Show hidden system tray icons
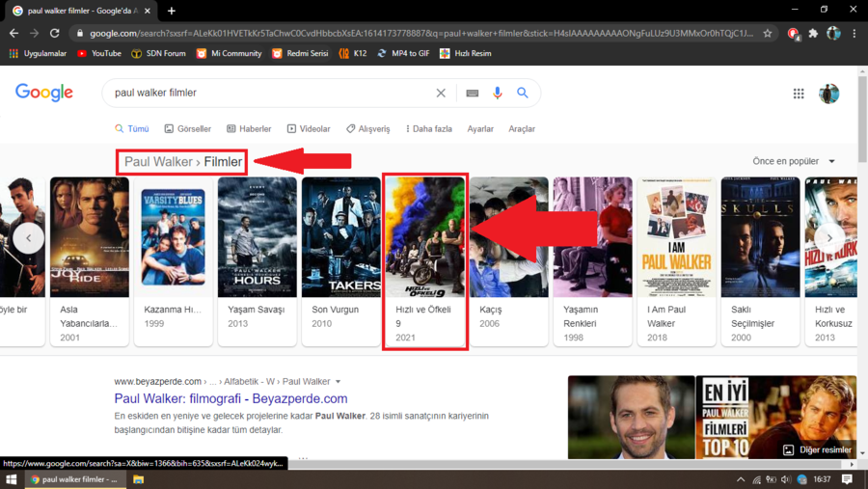The width and height of the screenshot is (868, 489). [x=741, y=479]
